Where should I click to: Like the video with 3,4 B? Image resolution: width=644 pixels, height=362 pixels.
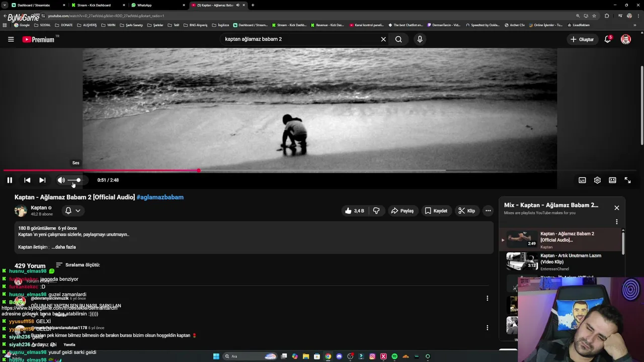click(355, 211)
